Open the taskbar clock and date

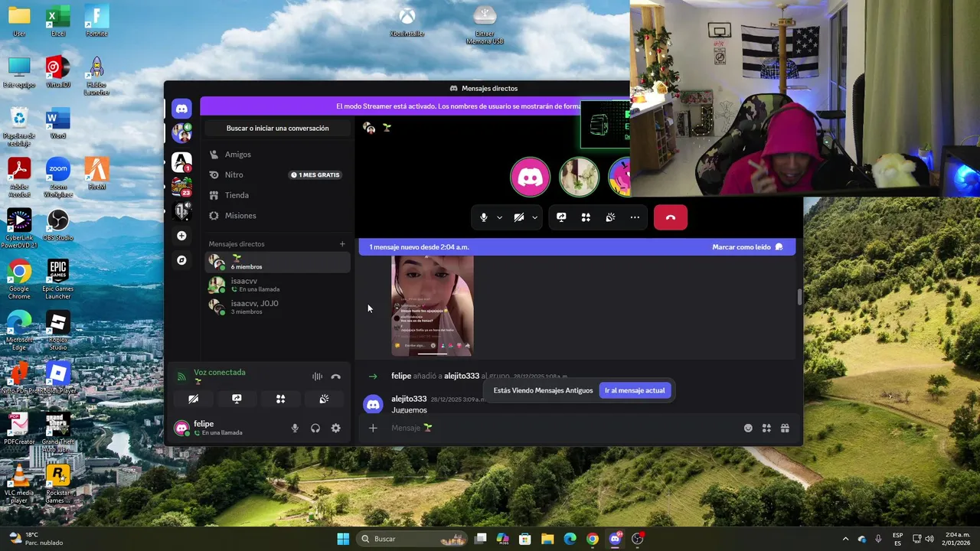click(957, 539)
